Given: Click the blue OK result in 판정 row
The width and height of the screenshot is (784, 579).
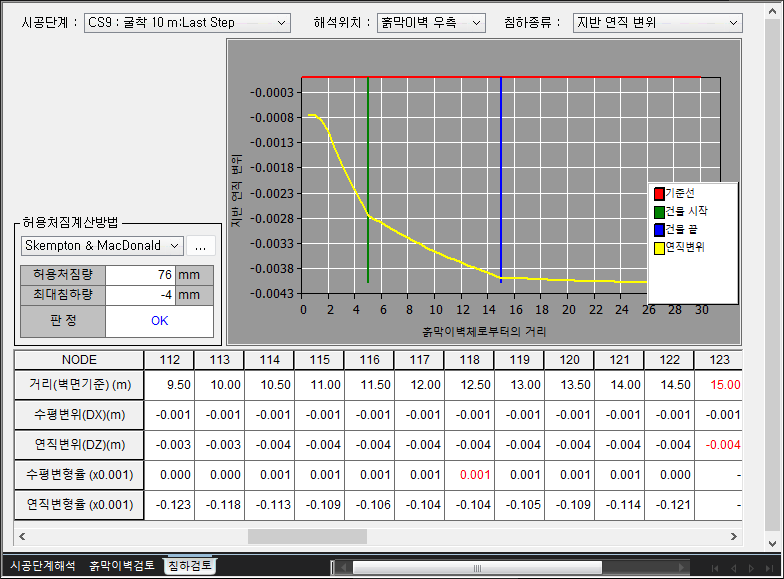Looking at the screenshot, I should (x=159, y=321).
